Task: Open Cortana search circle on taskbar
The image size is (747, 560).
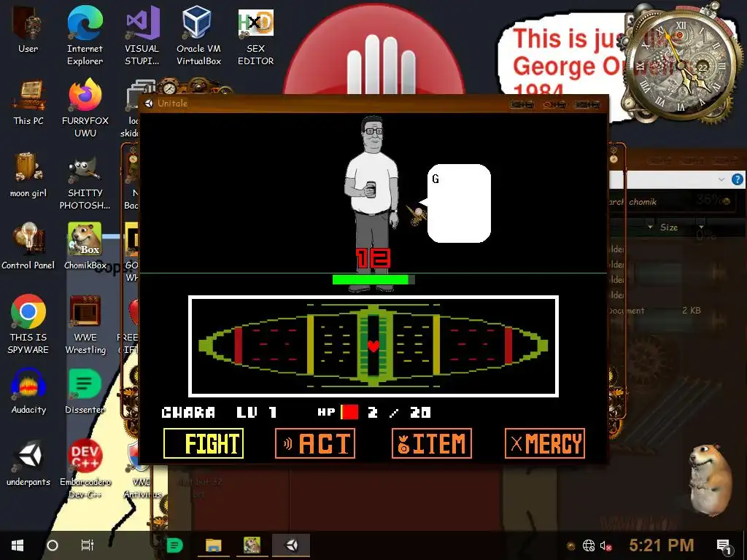Action: [53, 545]
